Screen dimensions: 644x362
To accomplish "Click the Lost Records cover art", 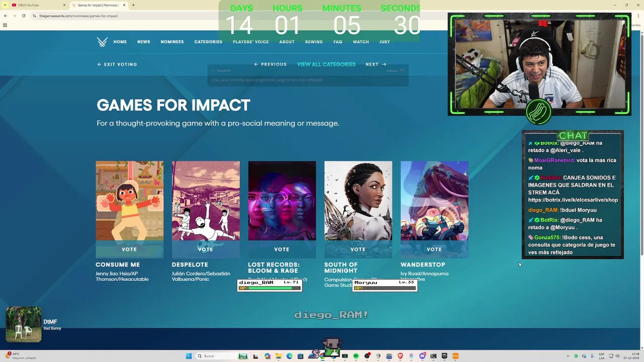I will (x=282, y=201).
